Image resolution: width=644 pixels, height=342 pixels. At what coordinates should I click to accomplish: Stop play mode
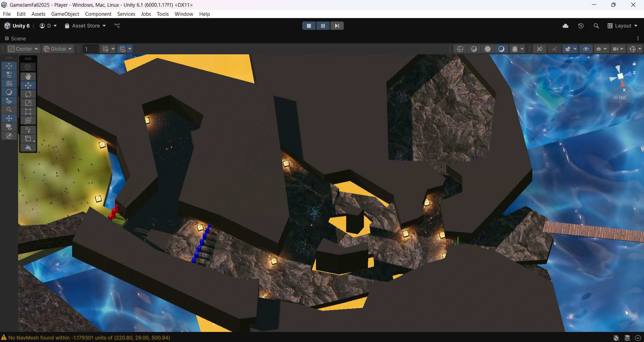pyautogui.click(x=309, y=26)
